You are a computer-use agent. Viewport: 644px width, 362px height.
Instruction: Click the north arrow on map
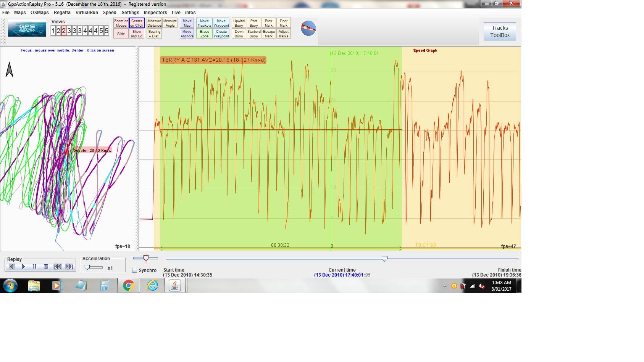10,70
